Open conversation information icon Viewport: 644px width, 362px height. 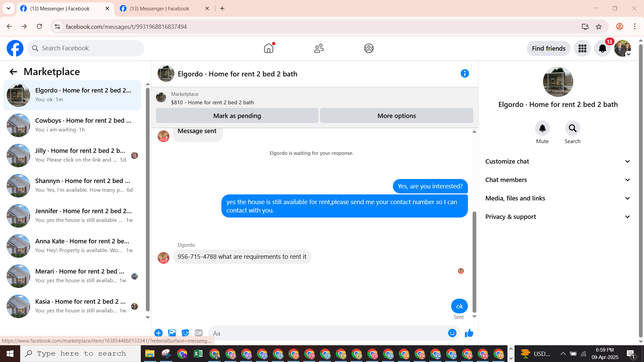pos(465,73)
